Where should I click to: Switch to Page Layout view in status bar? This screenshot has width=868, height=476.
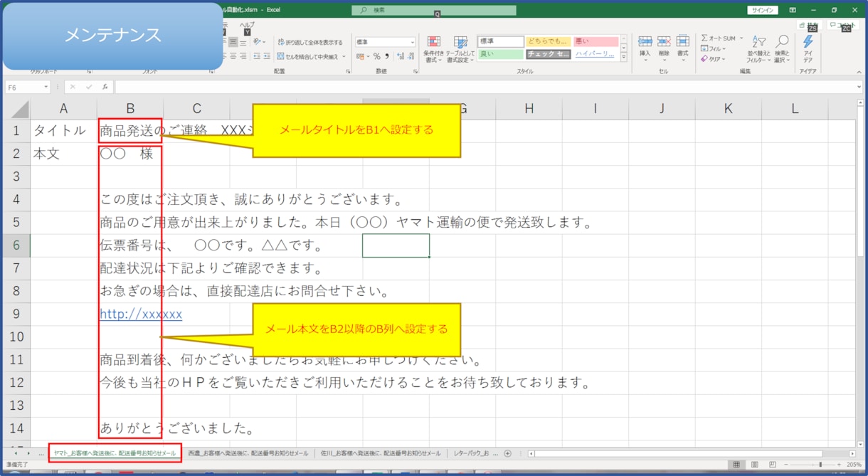click(754, 465)
